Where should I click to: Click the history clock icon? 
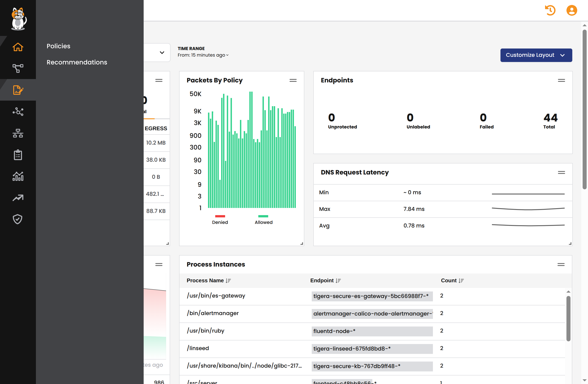point(550,10)
